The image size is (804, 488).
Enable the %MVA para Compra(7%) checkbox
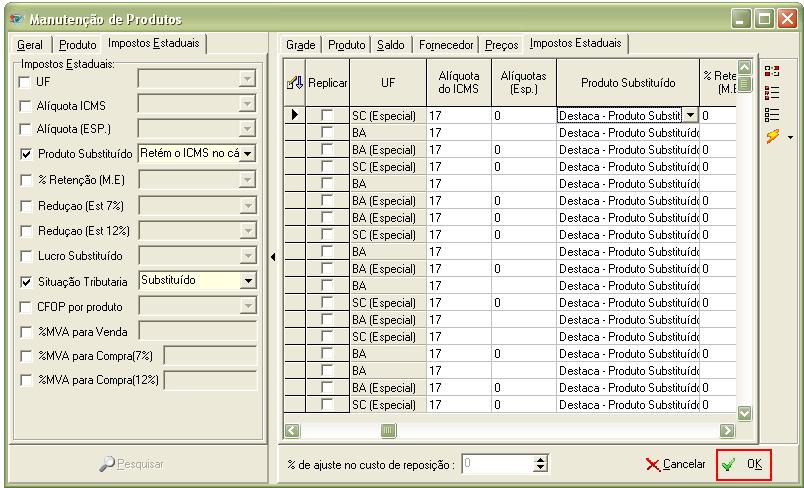pos(26,356)
